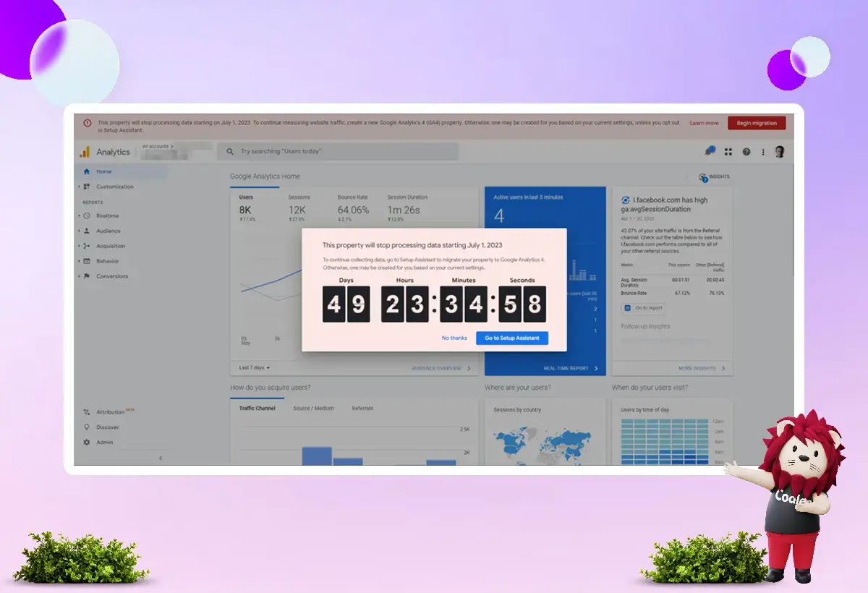Switch to the Source / Medium tab
The width and height of the screenshot is (868, 593).
(x=313, y=409)
